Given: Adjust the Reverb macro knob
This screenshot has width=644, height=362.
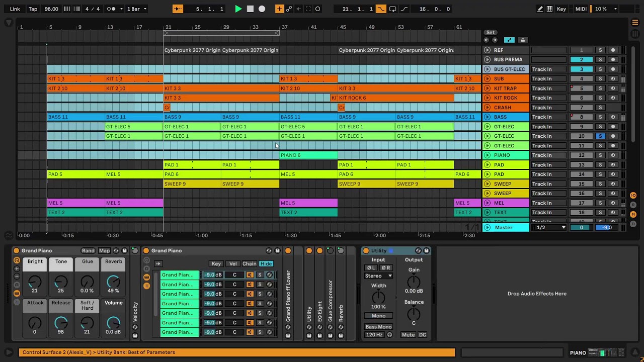Looking at the screenshot, I should pos(114,282).
